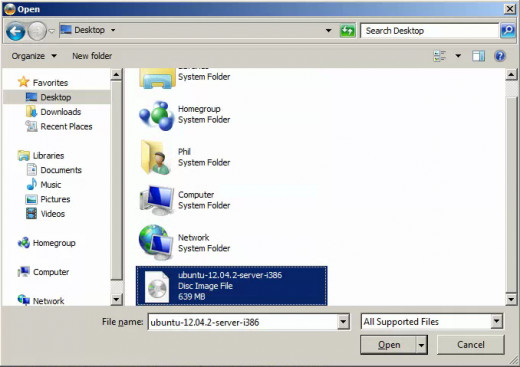520x367 pixels.
Task: Click the Back navigation arrow
Action: [15, 31]
